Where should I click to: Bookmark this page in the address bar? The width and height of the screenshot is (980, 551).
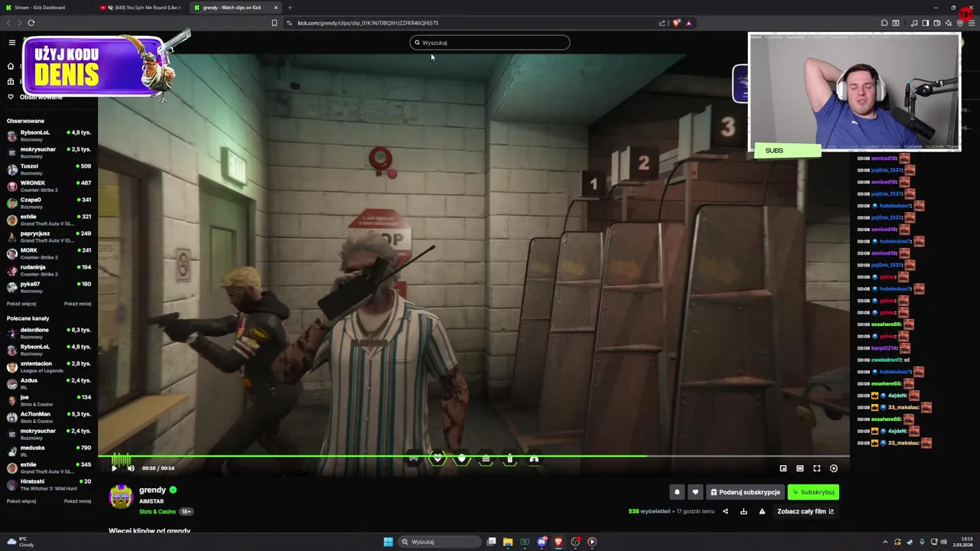tap(274, 23)
